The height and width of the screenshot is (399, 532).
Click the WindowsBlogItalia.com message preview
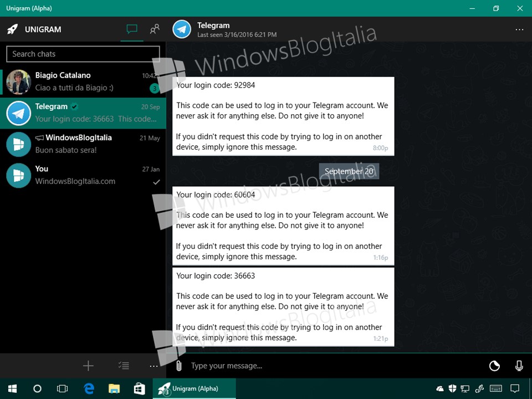tap(75, 182)
